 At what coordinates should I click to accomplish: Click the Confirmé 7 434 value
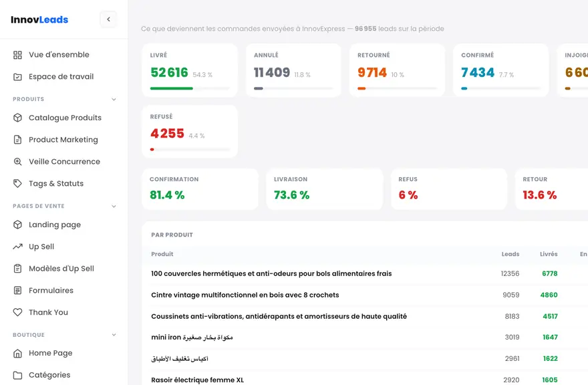click(478, 72)
